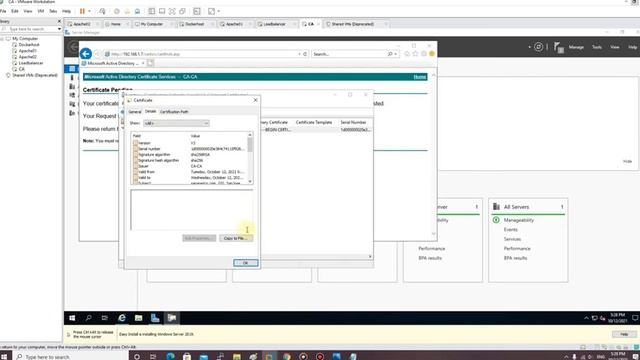Open the Show dropdown in Certificate dialog

(176, 123)
